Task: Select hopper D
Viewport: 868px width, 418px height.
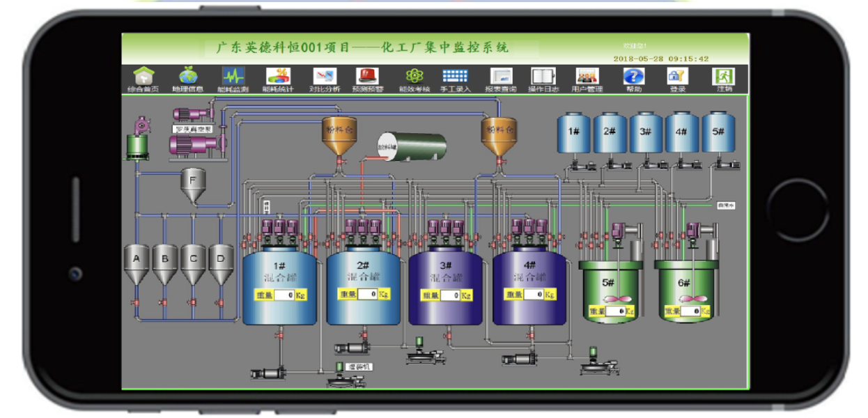Action: pos(221,265)
